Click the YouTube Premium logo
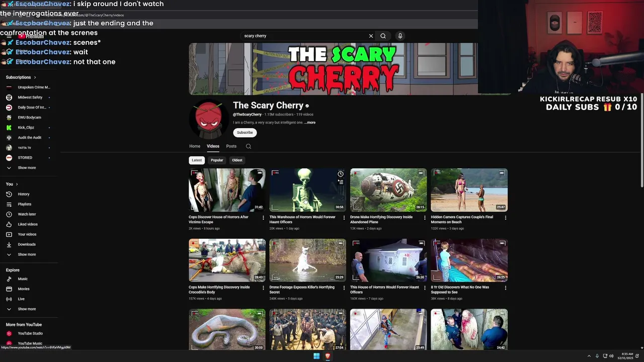Screen dimensions: 644x362 click(31, 36)
